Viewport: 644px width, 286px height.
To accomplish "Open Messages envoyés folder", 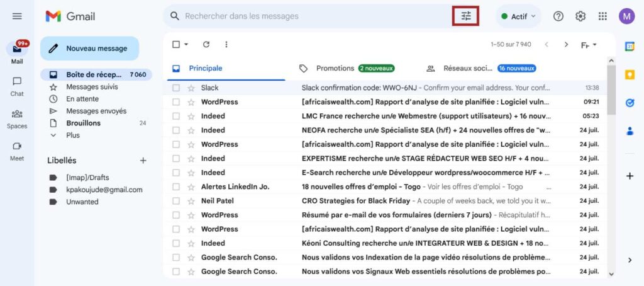I will click(96, 111).
